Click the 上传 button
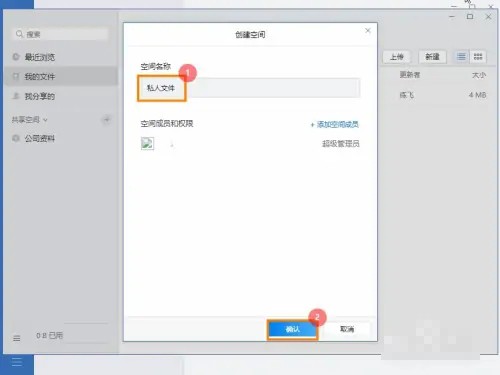The image size is (500, 375). pyautogui.click(x=397, y=57)
